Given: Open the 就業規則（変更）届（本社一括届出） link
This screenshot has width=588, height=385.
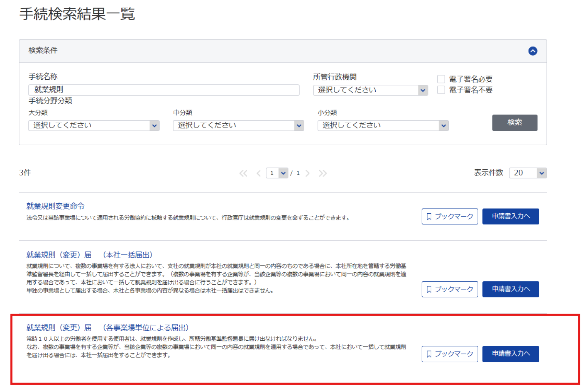Looking at the screenshot, I should tap(90, 255).
